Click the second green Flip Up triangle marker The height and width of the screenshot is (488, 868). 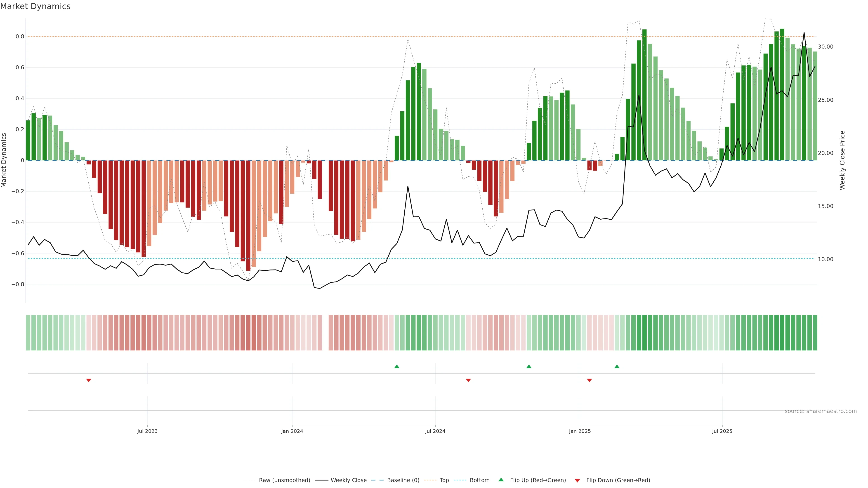coord(529,366)
